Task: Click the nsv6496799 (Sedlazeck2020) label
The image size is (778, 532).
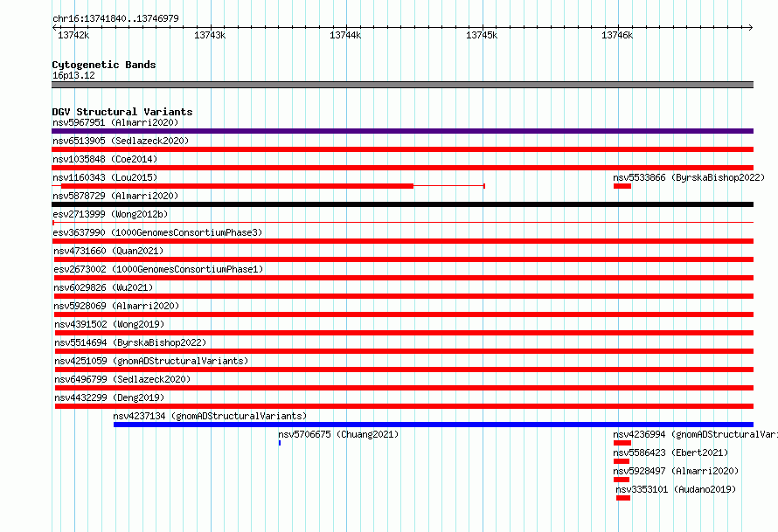Action: tap(122, 379)
